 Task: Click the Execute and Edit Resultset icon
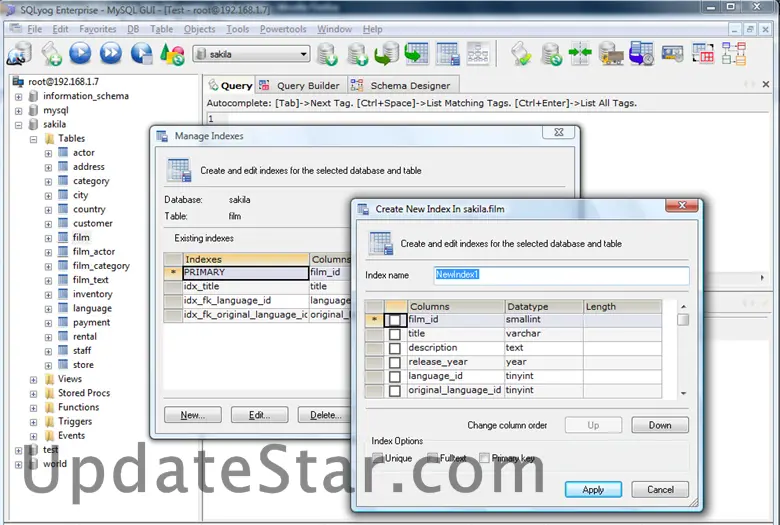[x=142, y=54]
